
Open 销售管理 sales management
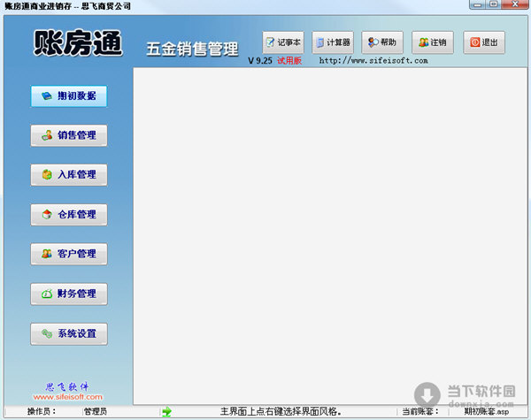tap(69, 135)
